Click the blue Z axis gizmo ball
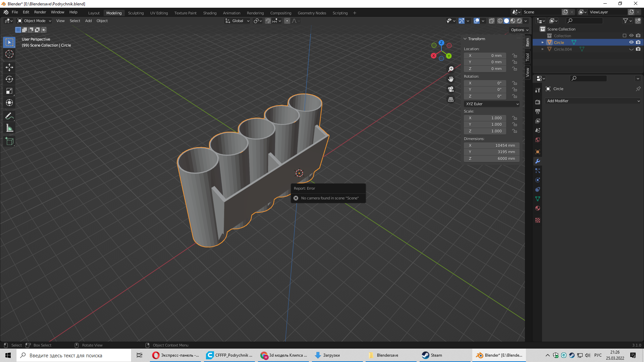The height and width of the screenshot is (362, 644). pyautogui.click(x=441, y=43)
